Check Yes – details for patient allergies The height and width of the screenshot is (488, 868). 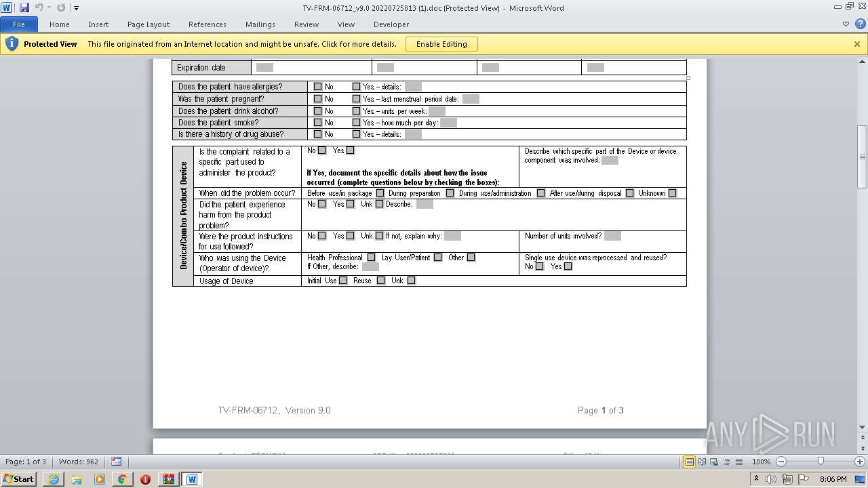point(356,87)
